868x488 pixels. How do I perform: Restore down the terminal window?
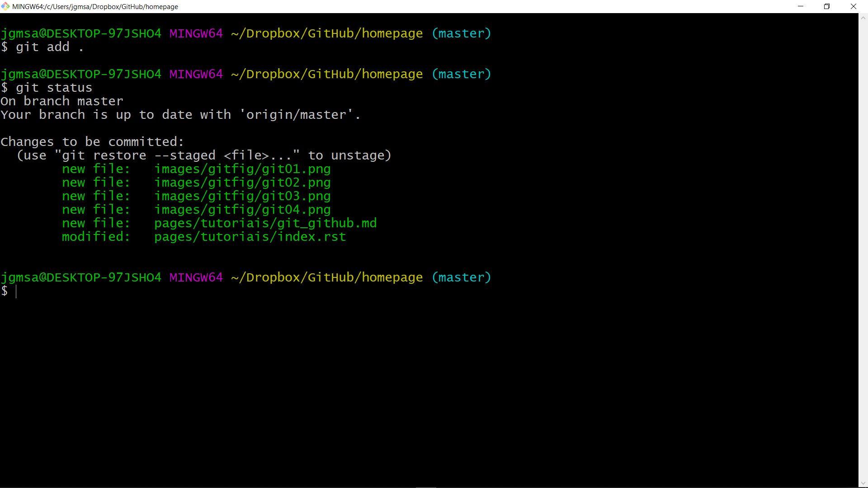[x=827, y=6]
